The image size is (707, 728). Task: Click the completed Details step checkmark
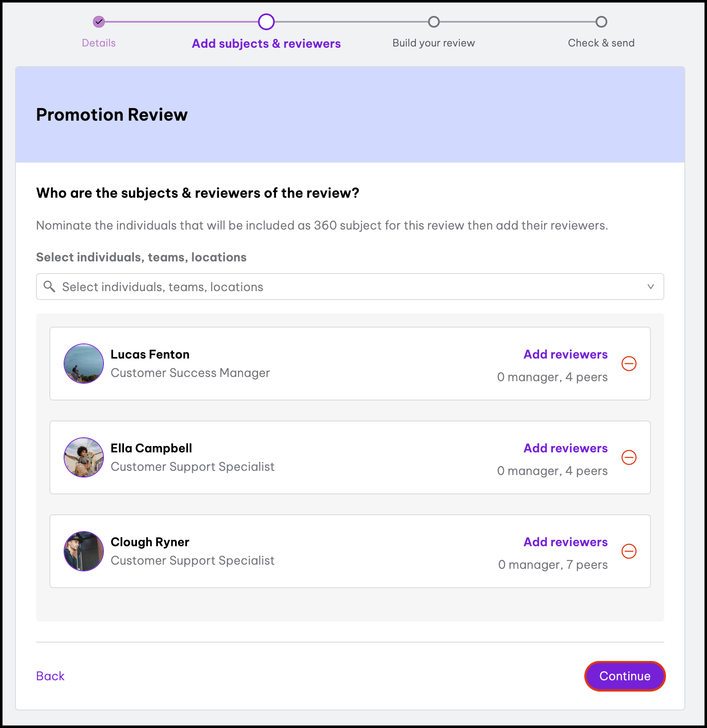click(x=99, y=22)
